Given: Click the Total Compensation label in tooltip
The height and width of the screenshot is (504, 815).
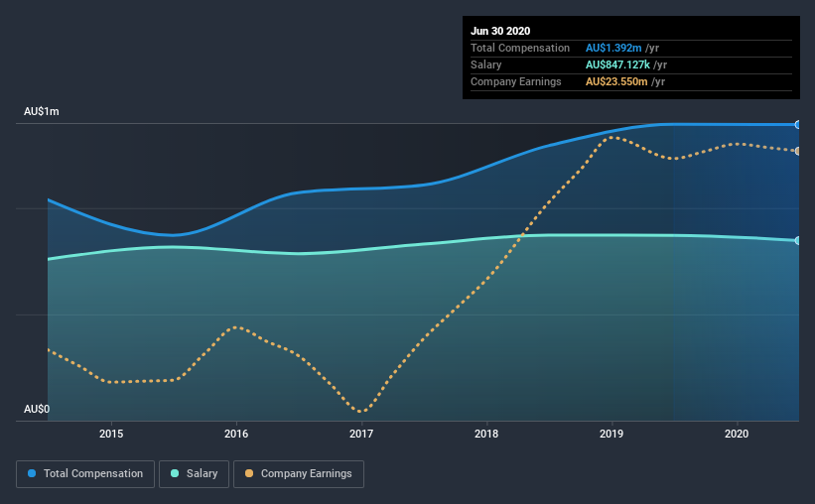Looking at the screenshot, I should point(520,48).
